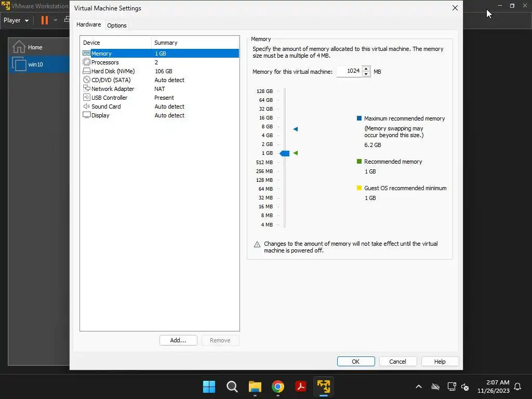Set memory slider to 4 GB mark
Screen dimensions: 532x399
[x=285, y=136]
